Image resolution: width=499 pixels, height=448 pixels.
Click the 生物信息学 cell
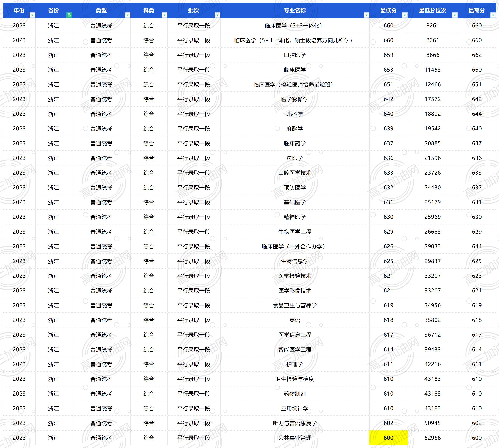[295, 261]
